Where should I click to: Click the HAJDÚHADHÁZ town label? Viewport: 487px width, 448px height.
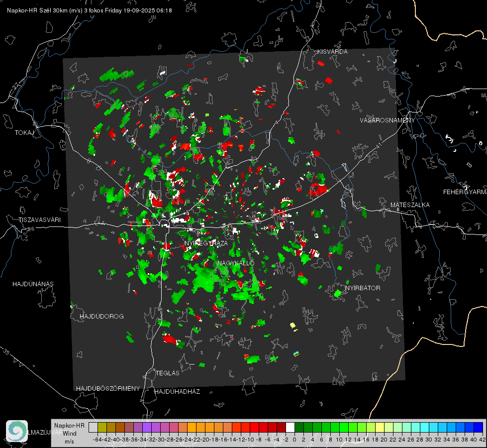point(177,391)
